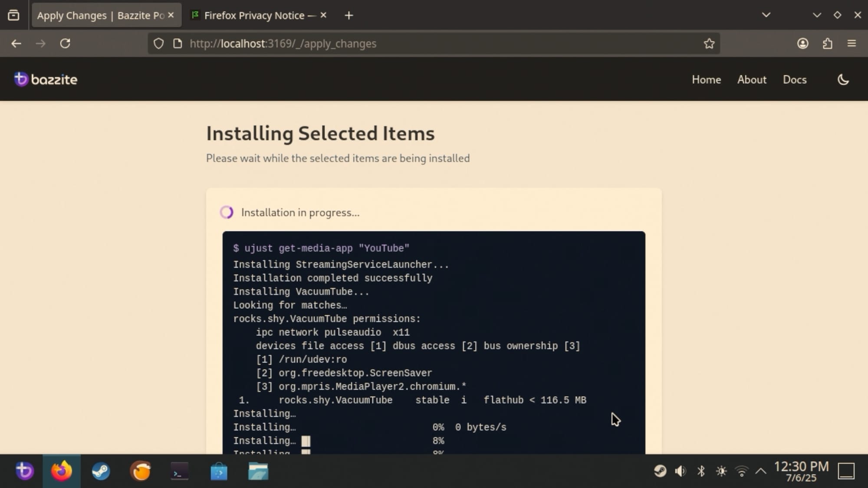Screen dimensions: 868x488
Task: Click the show desktop button in taskbar
Action: (846, 471)
